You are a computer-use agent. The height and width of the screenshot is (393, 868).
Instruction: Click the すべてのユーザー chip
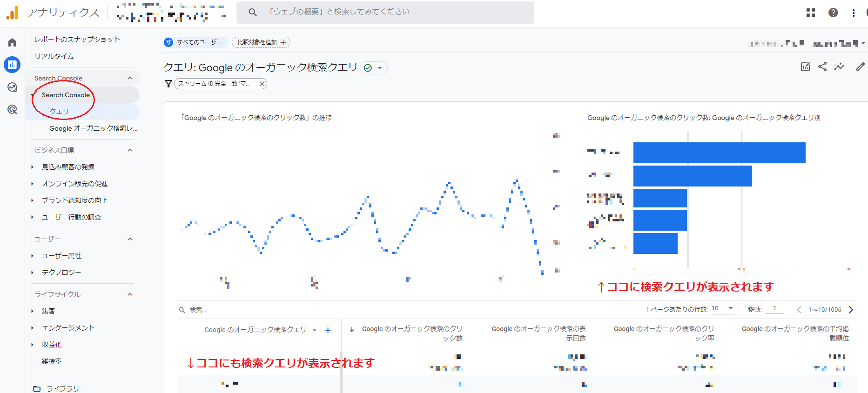pos(195,42)
